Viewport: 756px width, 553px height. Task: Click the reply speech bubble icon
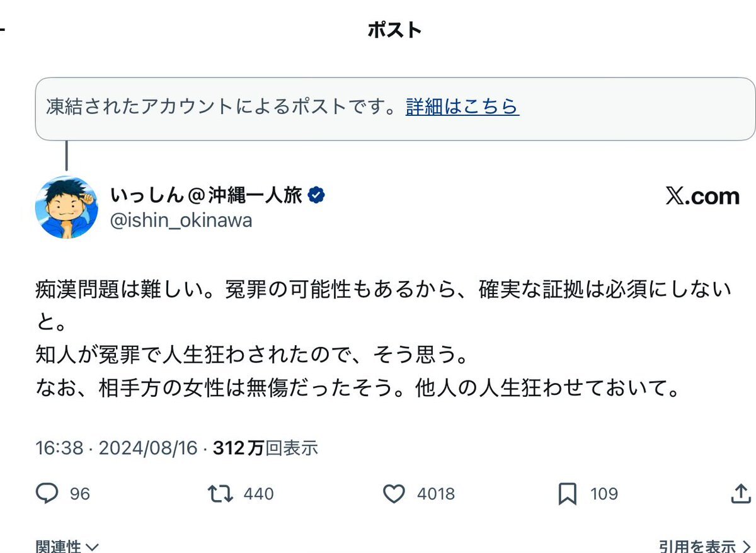pyautogui.click(x=47, y=494)
